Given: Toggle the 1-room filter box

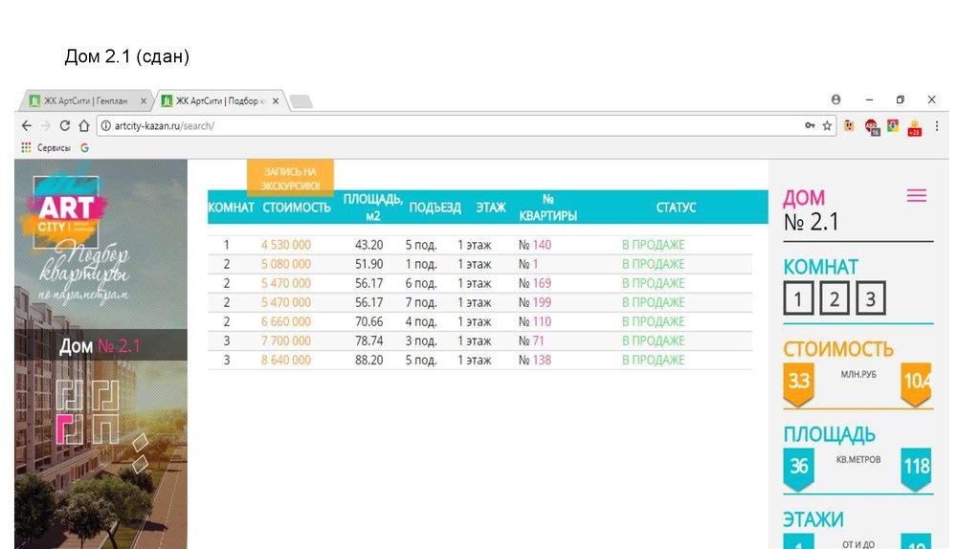Looking at the screenshot, I should 798,299.
